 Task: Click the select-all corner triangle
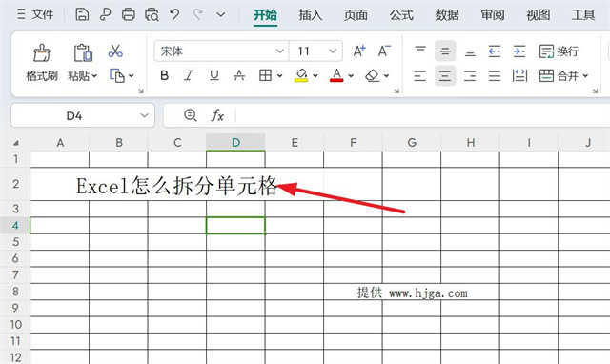[16, 143]
